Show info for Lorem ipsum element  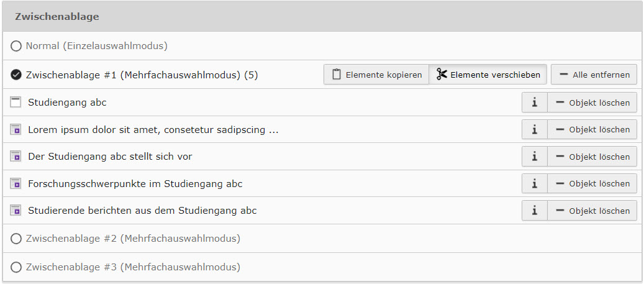pyautogui.click(x=534, y=129)
